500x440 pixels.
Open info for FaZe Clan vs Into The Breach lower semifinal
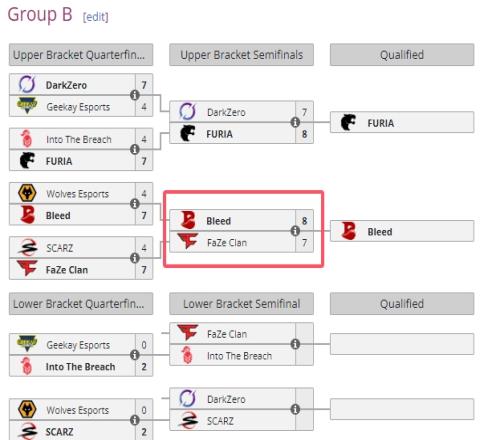coord(295,344)
